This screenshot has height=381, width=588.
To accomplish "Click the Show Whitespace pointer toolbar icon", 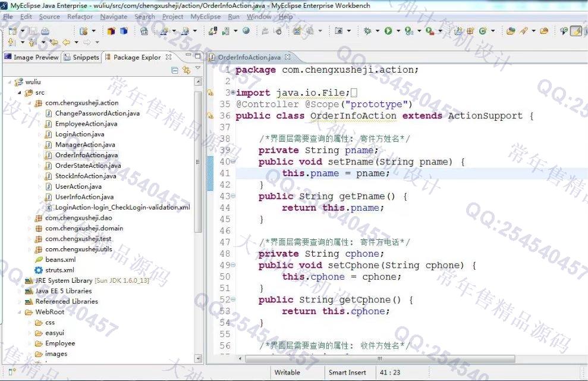I will coord(564,31).
